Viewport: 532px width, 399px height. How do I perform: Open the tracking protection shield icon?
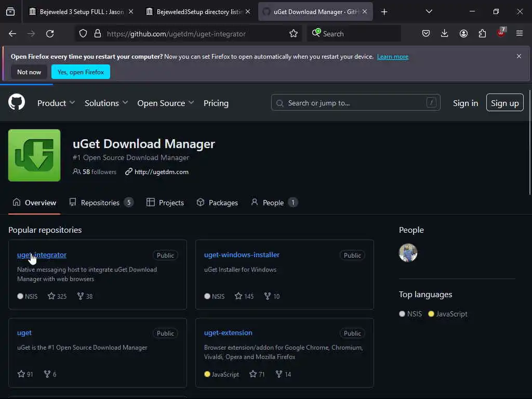[x=83, y=34]
